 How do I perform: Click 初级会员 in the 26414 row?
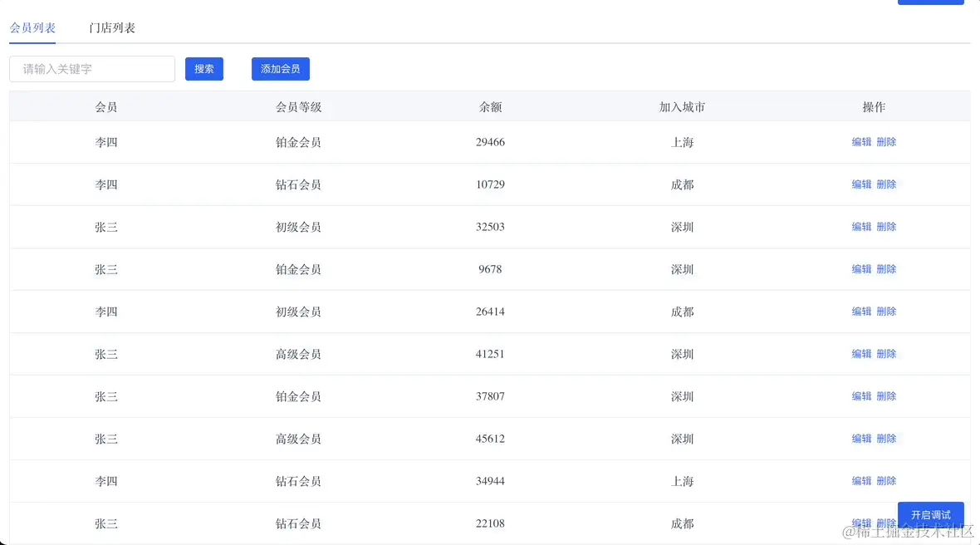coord(298,312)
